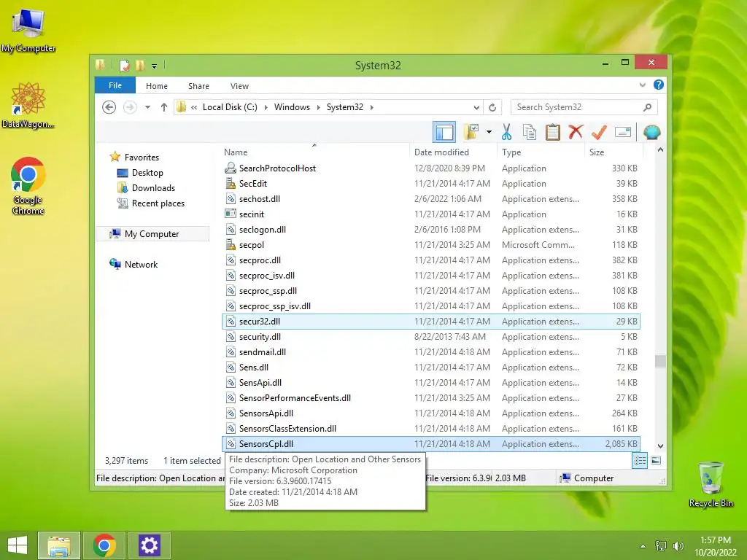Click the orange checkmark Properties icon
The height and width of the screenshot is (560, 747).
tap(600, 132)
